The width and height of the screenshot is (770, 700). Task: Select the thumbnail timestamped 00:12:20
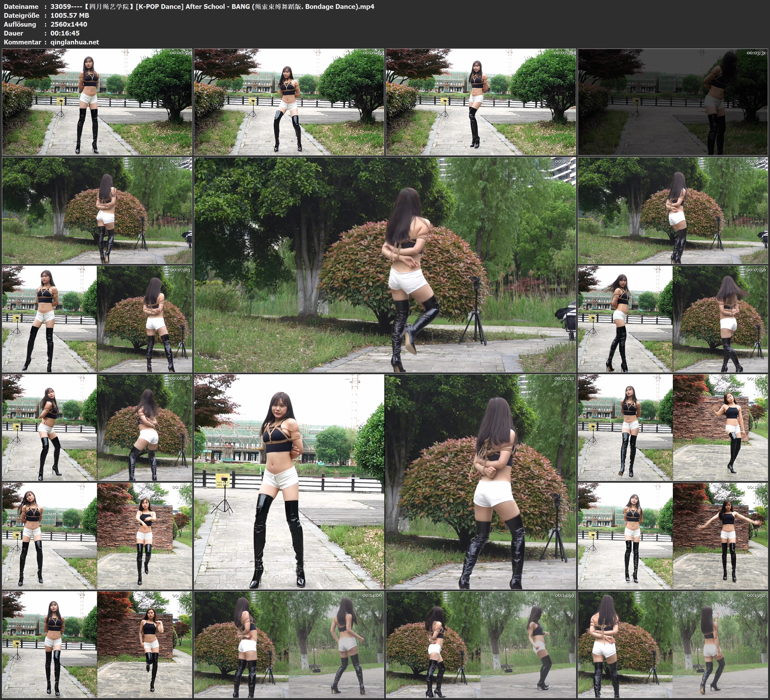click(x=673, y=536)
